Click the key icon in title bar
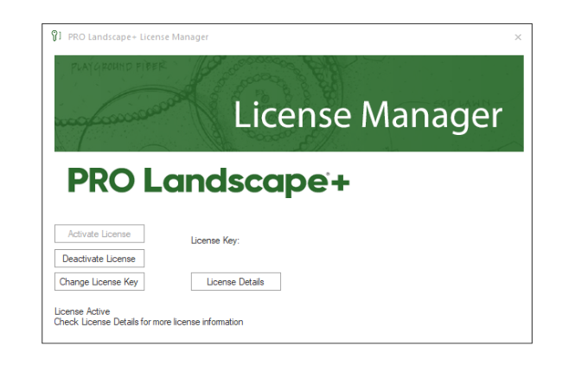The height and width of the screenshot is (372, 588). pyautogui.click(x=56, y=36)
